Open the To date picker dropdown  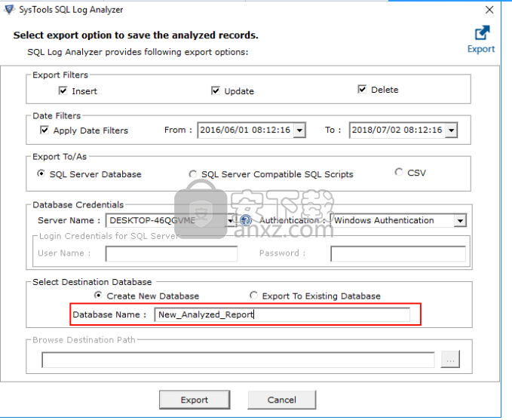[451, 130]
